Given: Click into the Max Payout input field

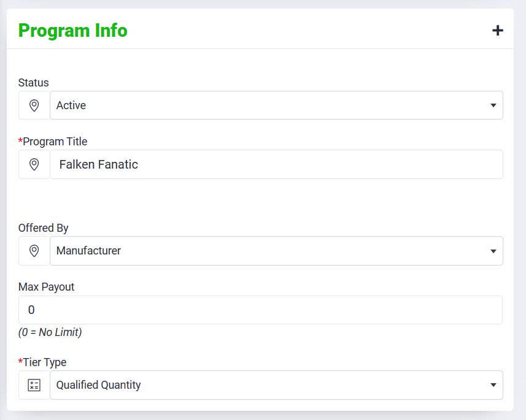Looking at the screenshot, I should click(260, 310).
